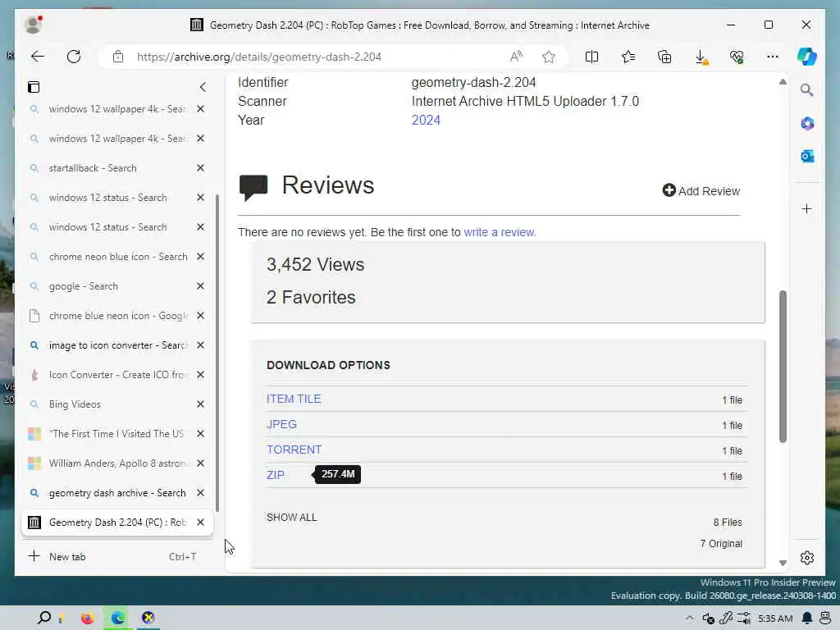The image size is (840, 630).
Task: Open Edge from the taskbar
Action: [118, 619]
